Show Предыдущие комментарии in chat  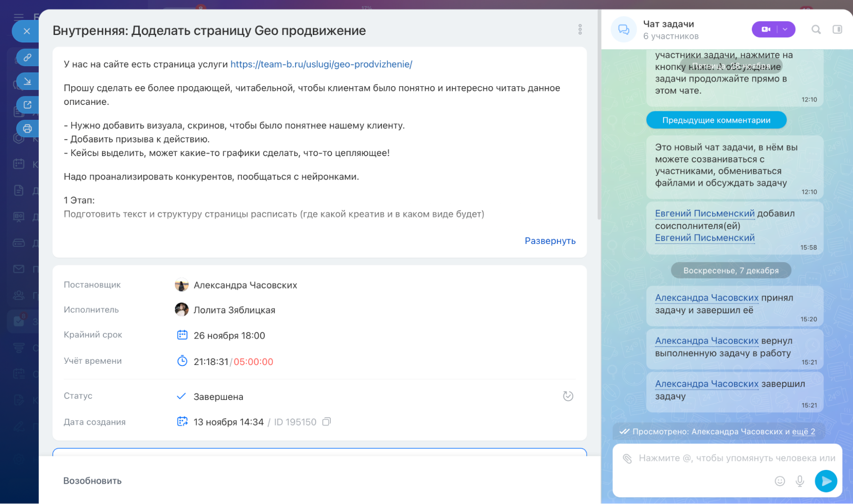716,120
